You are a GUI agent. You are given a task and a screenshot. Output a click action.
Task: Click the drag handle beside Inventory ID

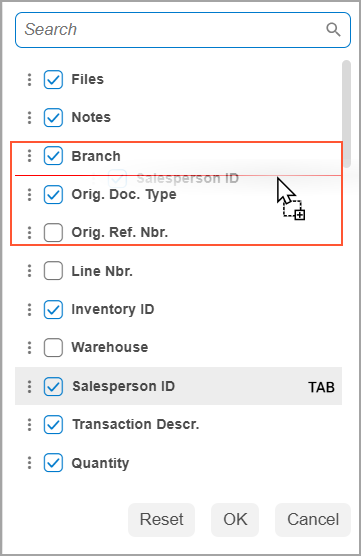(29, 310)
